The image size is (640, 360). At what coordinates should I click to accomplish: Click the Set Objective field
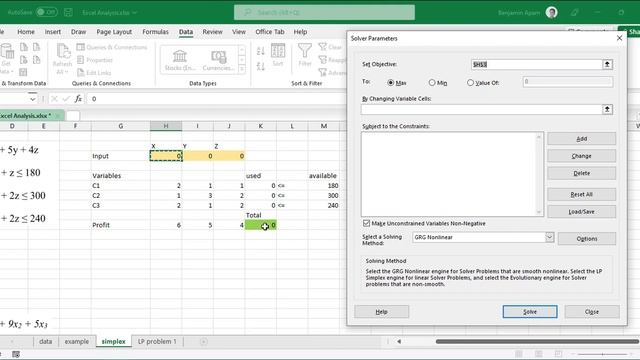click(x=536, y=64)
